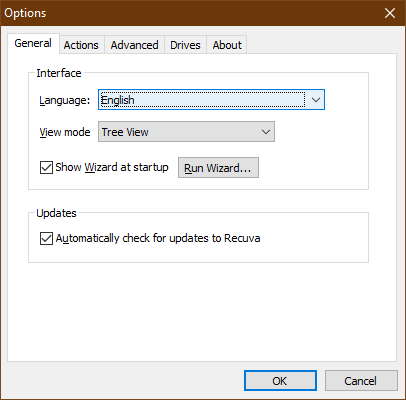Open the Advanced tab
The height and width of the screenshot is (400, 406).
(134, 45)
